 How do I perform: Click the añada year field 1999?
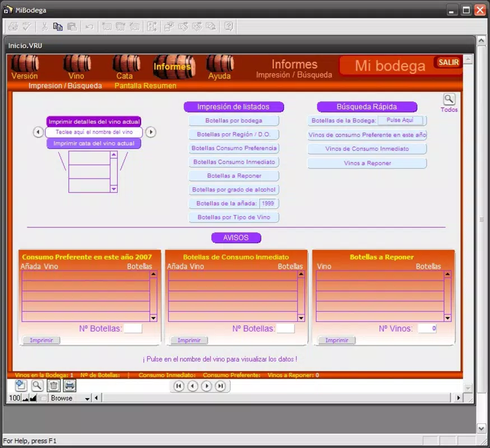click(268, 203)
